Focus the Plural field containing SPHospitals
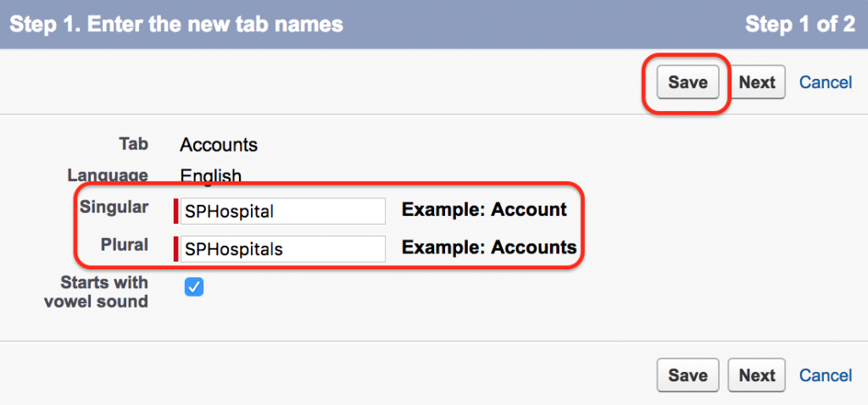The height and width of the screenshot is (405, 868). tap(283, 249)
